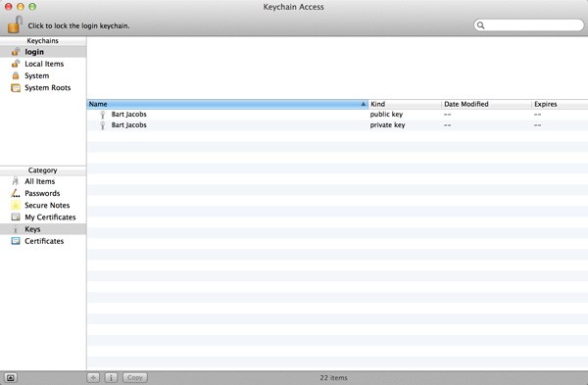Screen dimensions: 588x385
Task: Toggle the keychains list visibility button
Action: pos(11,377)
